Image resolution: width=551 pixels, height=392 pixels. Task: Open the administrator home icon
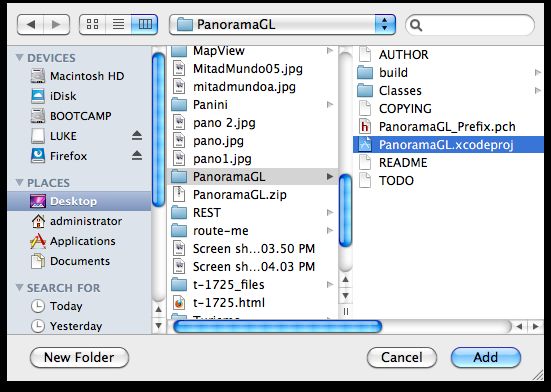pos(38,221)
